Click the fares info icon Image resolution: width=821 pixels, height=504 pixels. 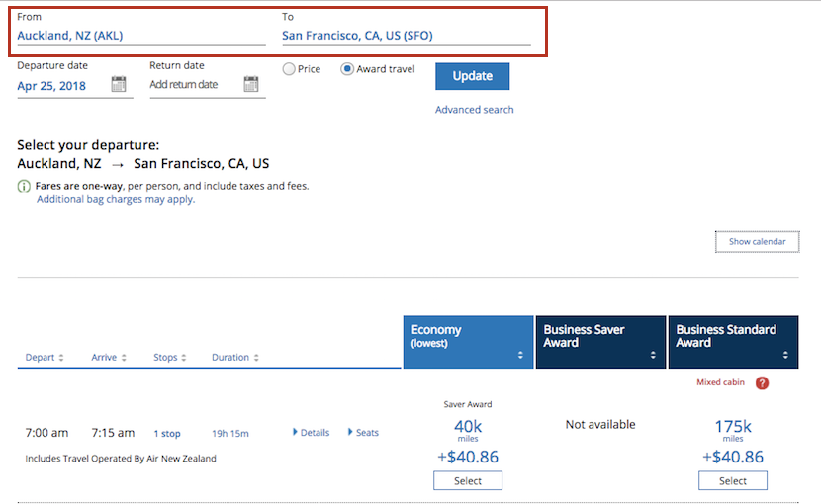[x=24, y=186]
